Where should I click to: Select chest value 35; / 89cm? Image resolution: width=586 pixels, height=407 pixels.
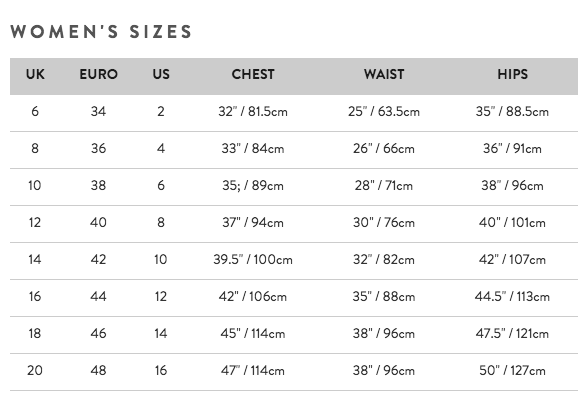pos(253,185)
